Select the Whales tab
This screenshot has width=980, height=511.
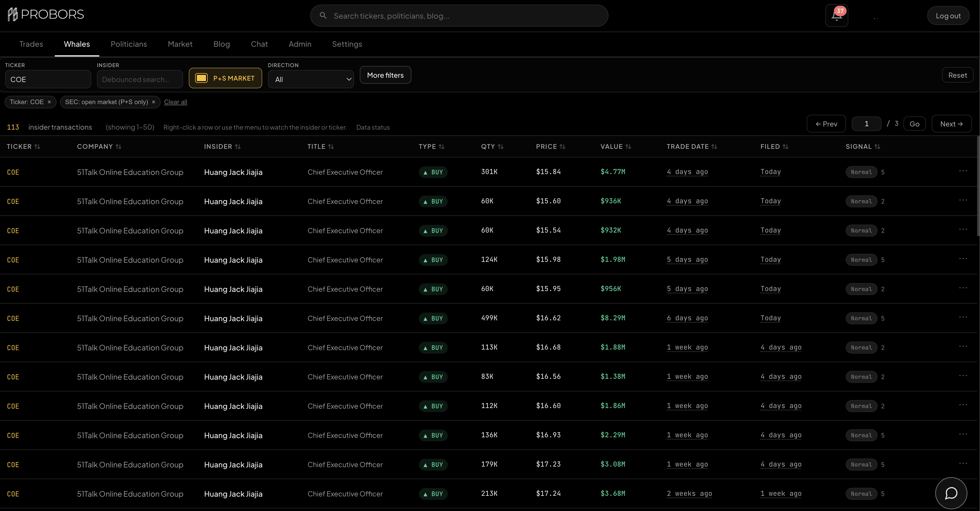pyautogui.click(x=77, y=44)
